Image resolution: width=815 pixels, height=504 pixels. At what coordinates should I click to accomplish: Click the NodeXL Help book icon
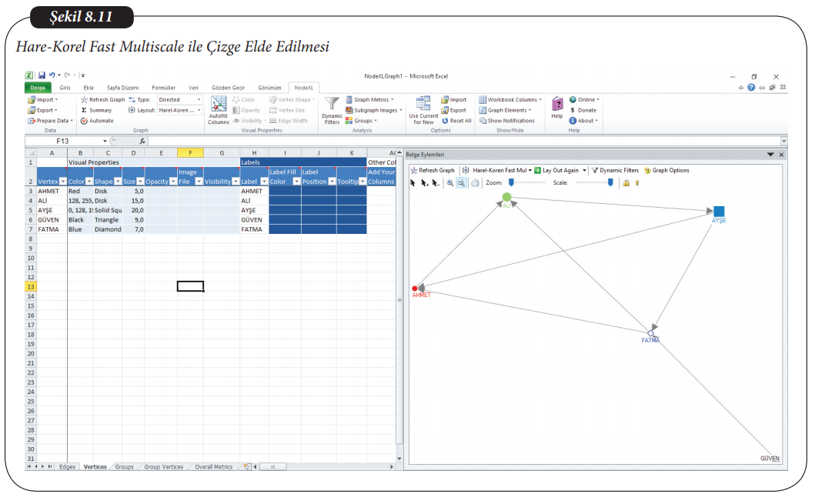tap(556, 104)
